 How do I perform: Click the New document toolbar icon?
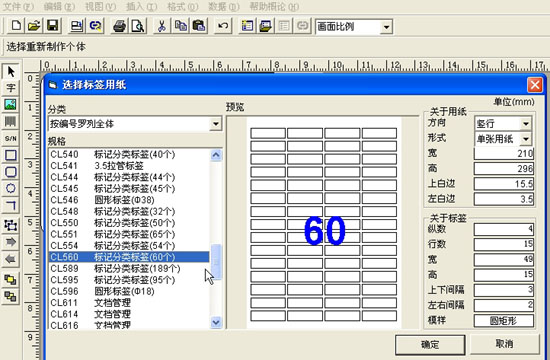(16, 26)
